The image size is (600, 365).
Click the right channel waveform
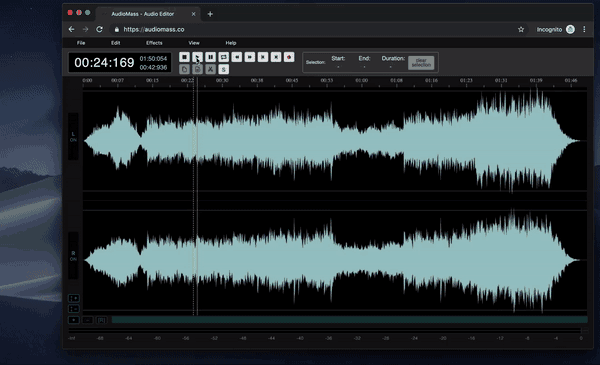335,260
